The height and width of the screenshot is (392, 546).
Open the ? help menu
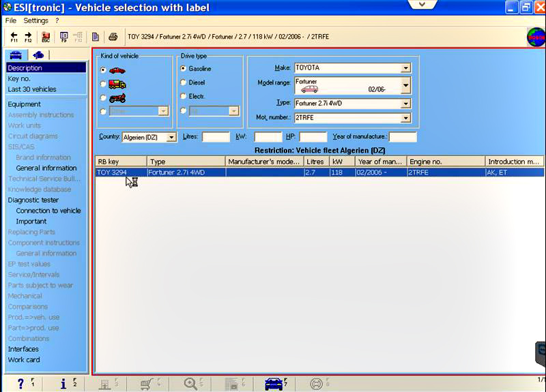coord(57,21)
